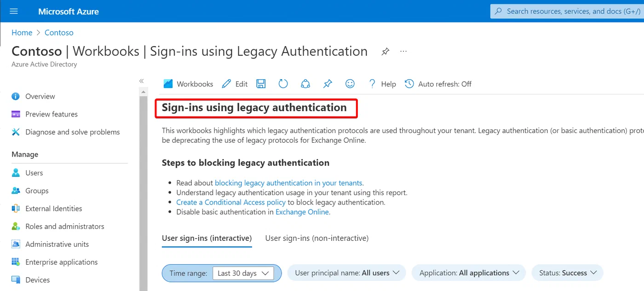Save the workbook with the floppy icon

click(x=261, y=84)
